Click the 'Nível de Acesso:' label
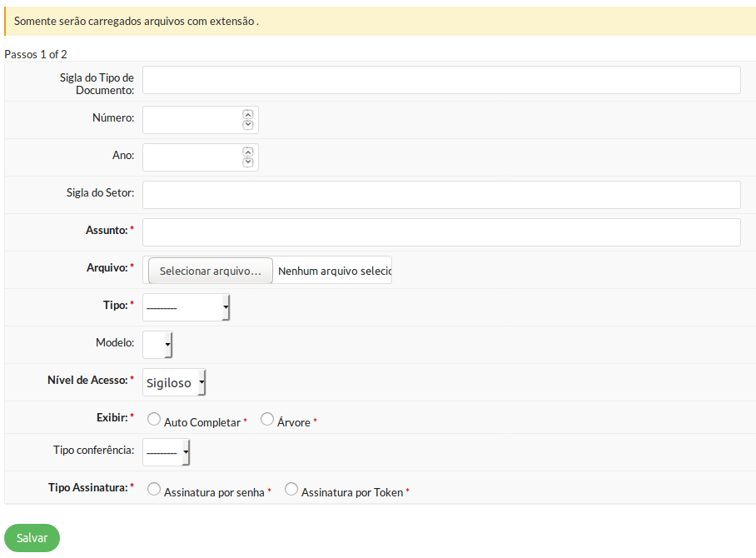The image size is (756, 558). pyautogui.click(x=87, y=380)
